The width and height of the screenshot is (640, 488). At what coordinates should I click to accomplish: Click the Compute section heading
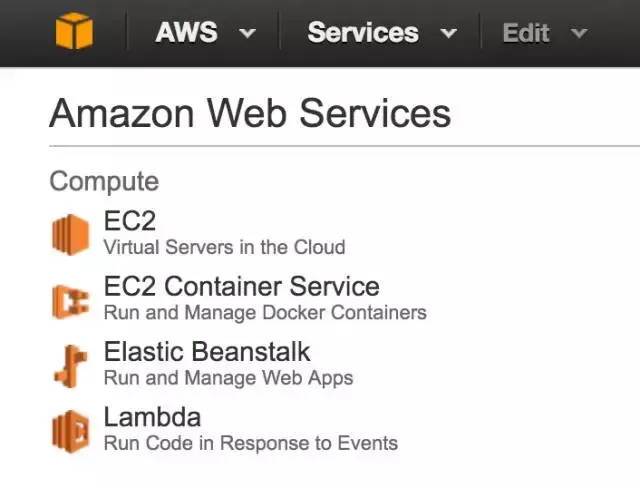click(x=104, y=181)
